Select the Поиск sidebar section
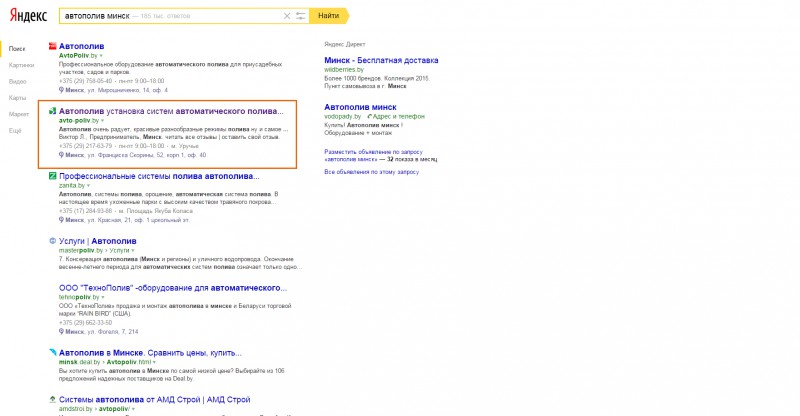800x416 pixels. [17, 48]
